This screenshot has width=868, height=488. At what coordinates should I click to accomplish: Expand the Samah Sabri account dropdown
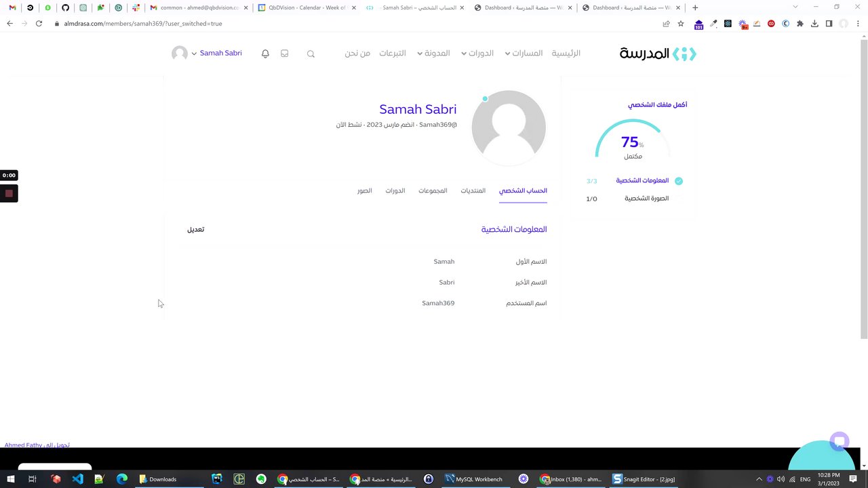(194, 54)
